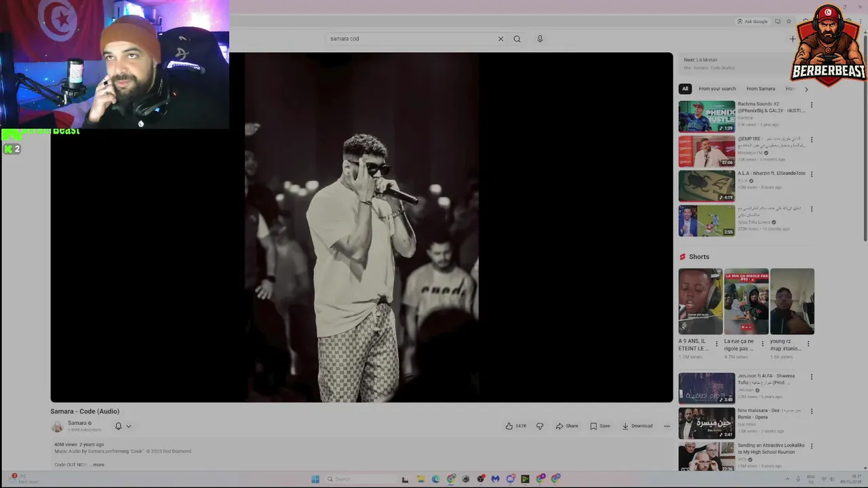Click the YouTube search magnifier button
The image size is (868, 488).
click(x=517, y=39)
